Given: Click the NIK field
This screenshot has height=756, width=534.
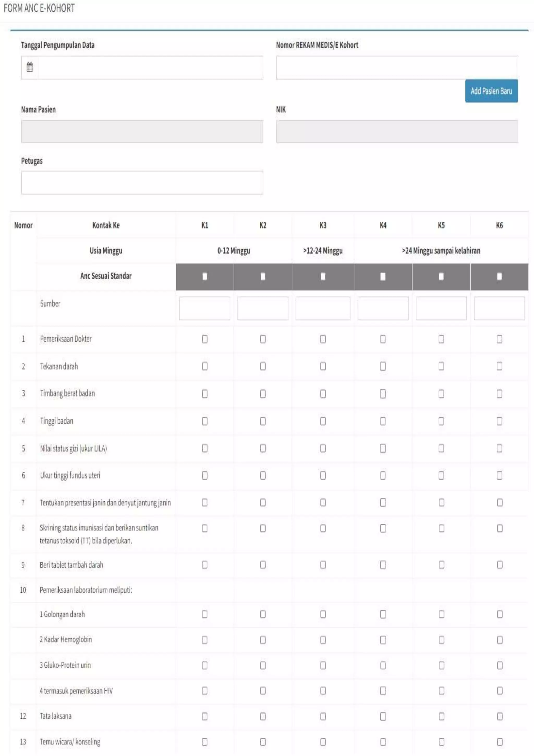Looking at the screenshot, I should (397, 131).
